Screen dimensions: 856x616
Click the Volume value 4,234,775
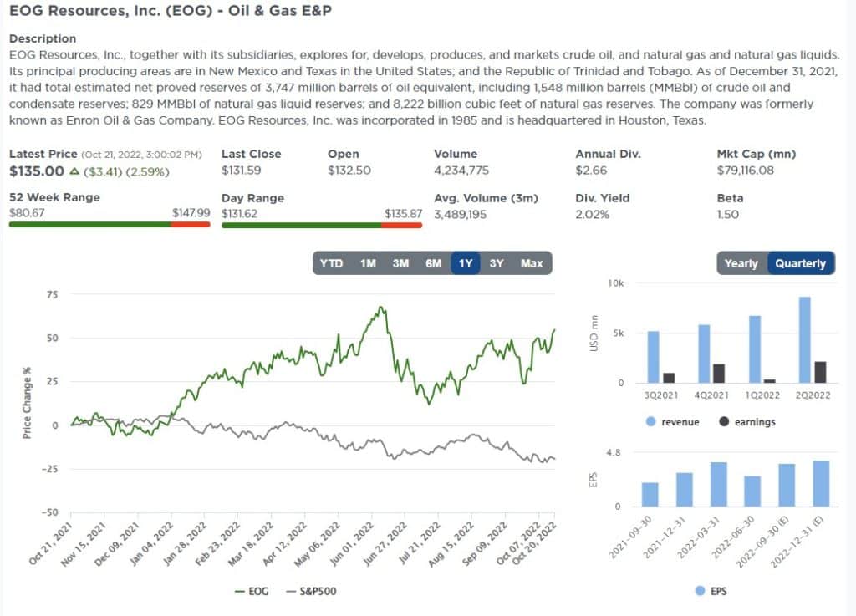[x=461, y=171]
